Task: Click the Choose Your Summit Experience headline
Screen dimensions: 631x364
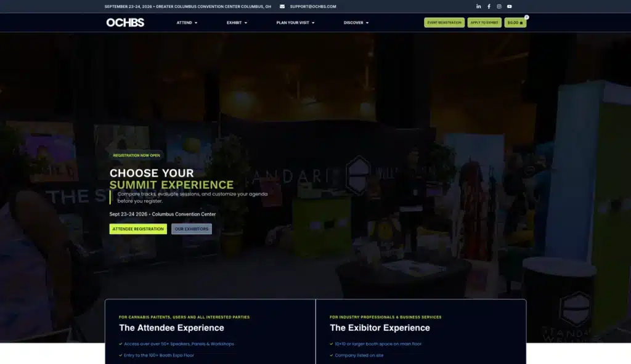Action: (171, 179)
